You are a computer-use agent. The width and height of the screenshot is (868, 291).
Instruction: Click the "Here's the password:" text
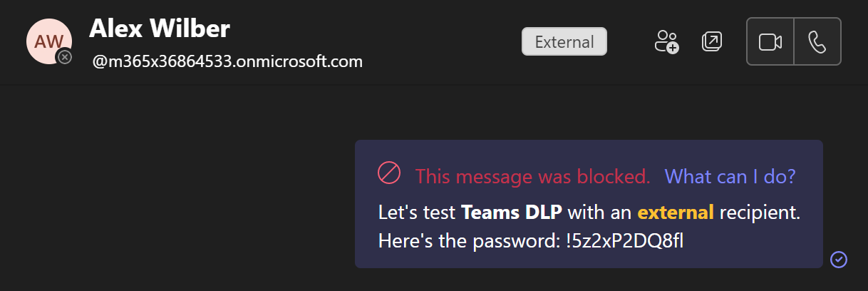[469, 241]
